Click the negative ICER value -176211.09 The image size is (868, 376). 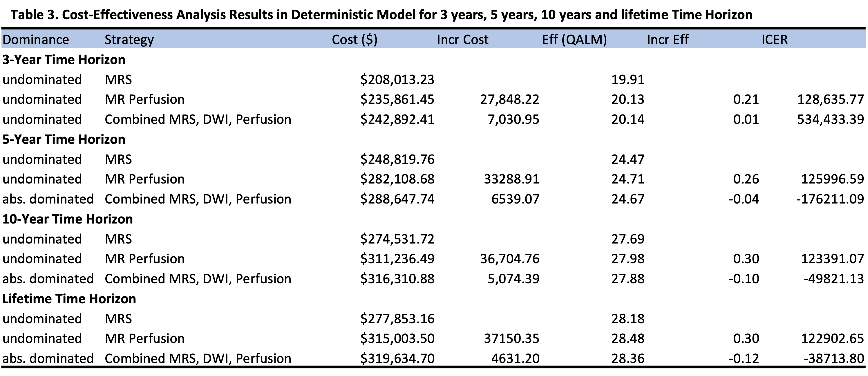pyautogui.click(x=830, y=199)
